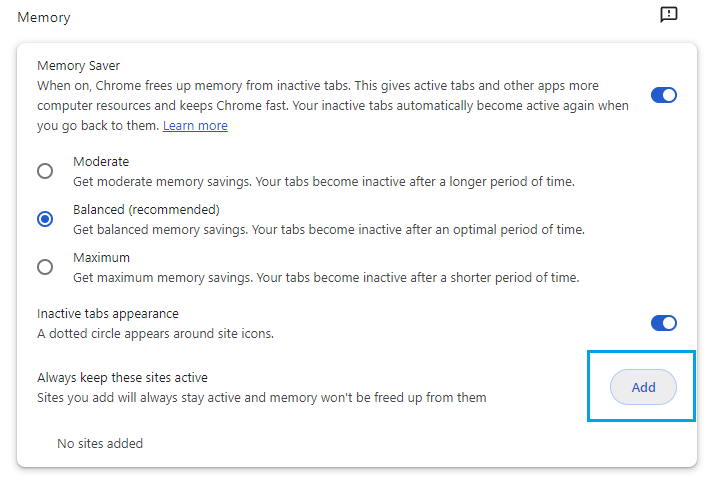714x489 pixels.
Task: Pick the Maximum radio button
Action: [45, 267]
